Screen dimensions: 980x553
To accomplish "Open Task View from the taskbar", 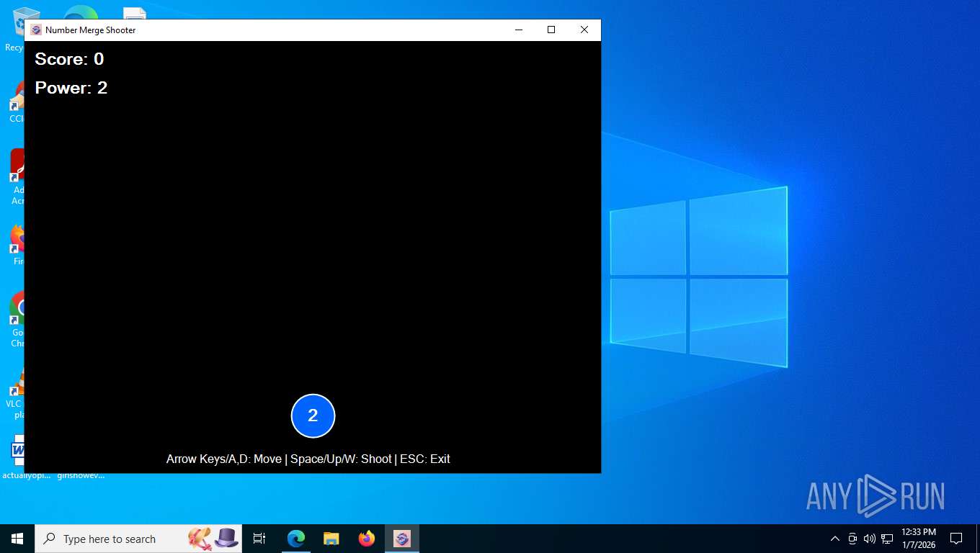I will coord(259,539).
